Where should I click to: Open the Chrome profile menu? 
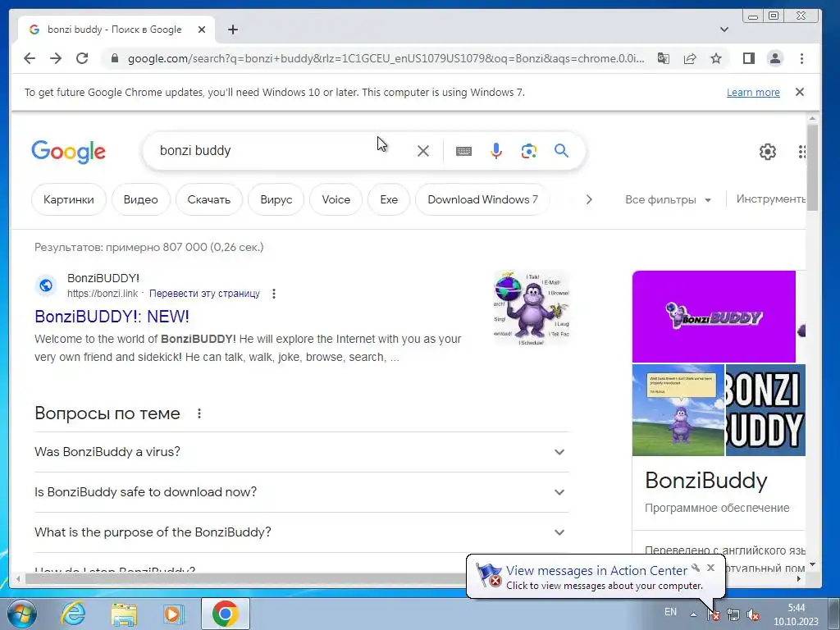[x=775, y=58]
